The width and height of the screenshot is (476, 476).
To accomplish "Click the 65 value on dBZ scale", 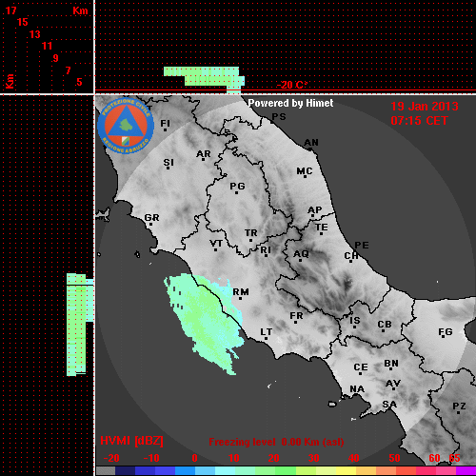I will coord(454,458).
